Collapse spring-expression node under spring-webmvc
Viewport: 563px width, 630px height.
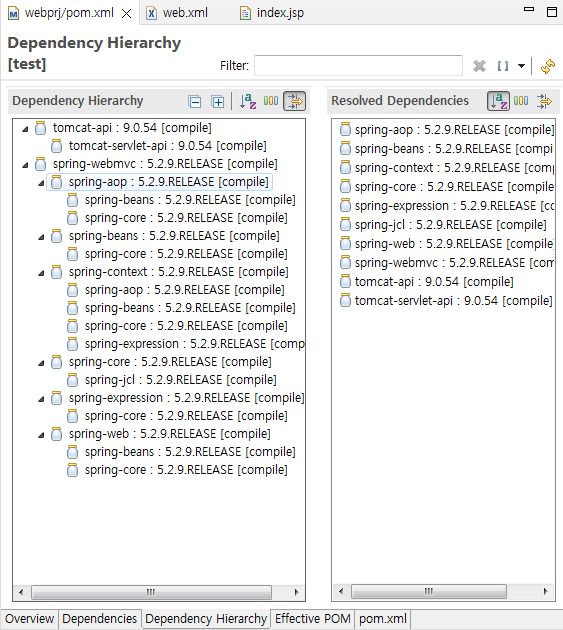(x=41, y=399)
